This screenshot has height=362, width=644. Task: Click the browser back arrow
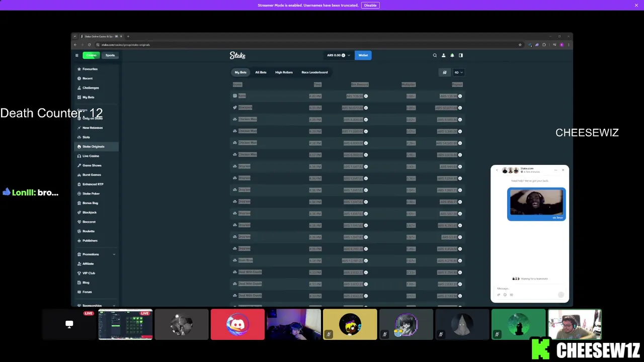tap(75, 45)
